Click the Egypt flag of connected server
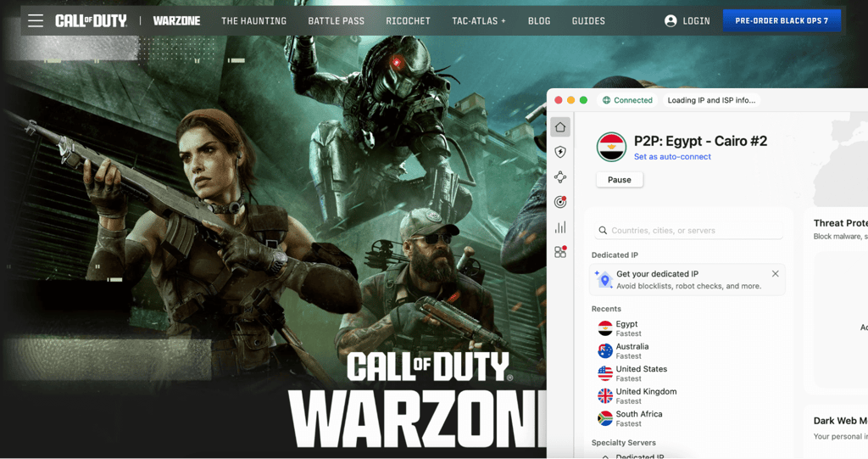 pos(611,147)
